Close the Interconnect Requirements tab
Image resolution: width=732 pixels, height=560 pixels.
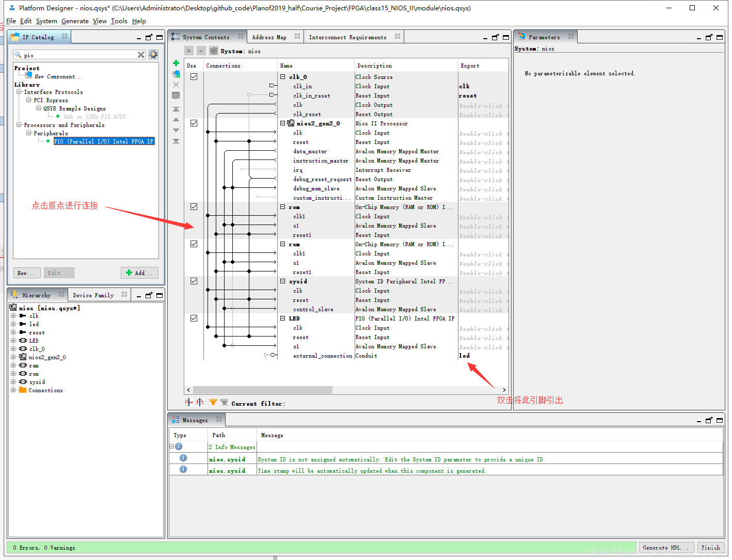[x=397, y=37]
